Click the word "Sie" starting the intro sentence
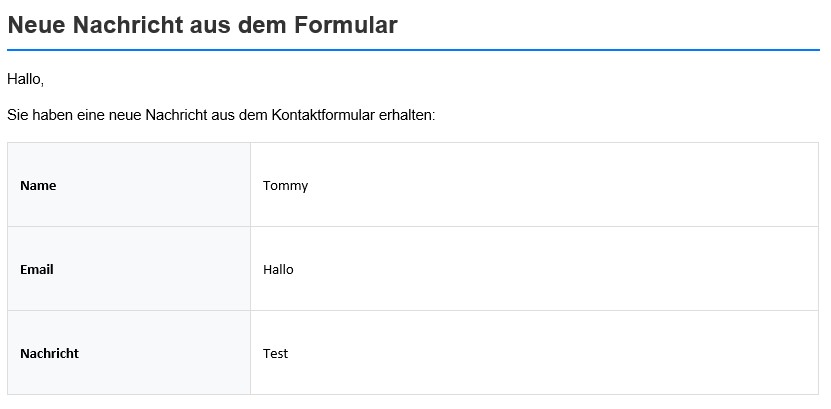 pos(18,115)
